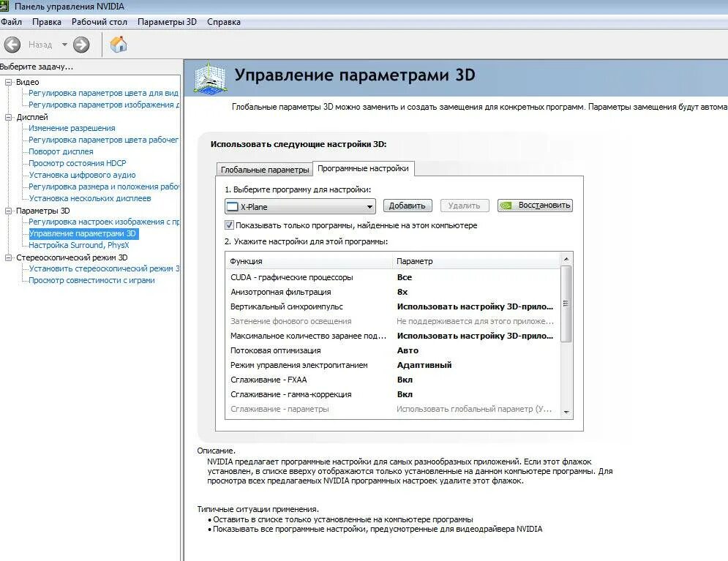Change Режим управления электропитанием Адаптивный value
The width and height of the screenshot is (728, 561).
coord(424,365)
